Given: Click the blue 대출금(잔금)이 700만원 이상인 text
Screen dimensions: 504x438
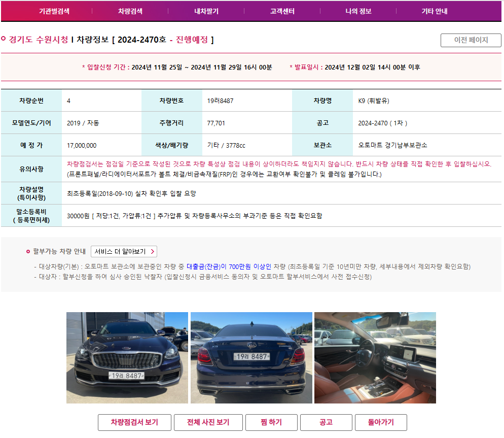Looking at the screenshot, I should tap(229, 266).
